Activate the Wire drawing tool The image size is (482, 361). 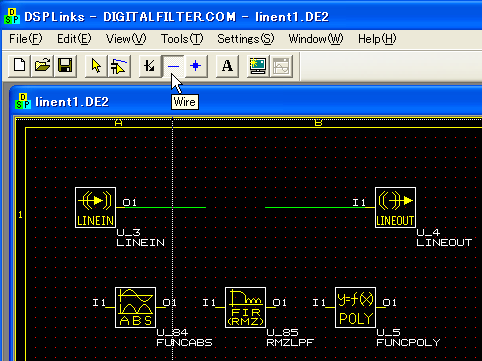click(x=173, y=66)
